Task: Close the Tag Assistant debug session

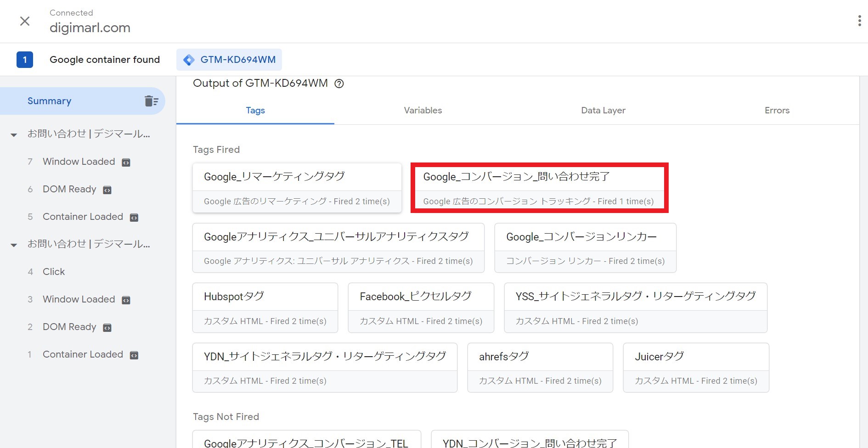Action: coord(25,21)
